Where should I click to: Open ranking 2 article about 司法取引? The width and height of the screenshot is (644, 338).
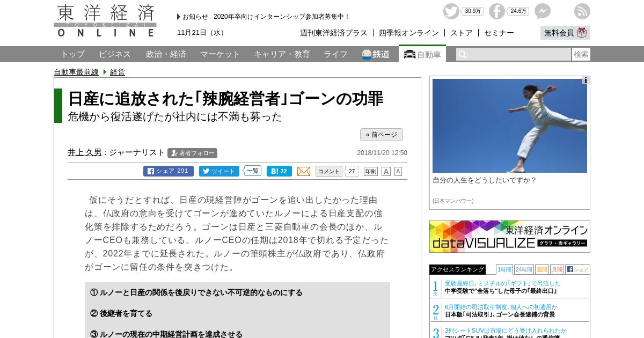pos(501,311)
